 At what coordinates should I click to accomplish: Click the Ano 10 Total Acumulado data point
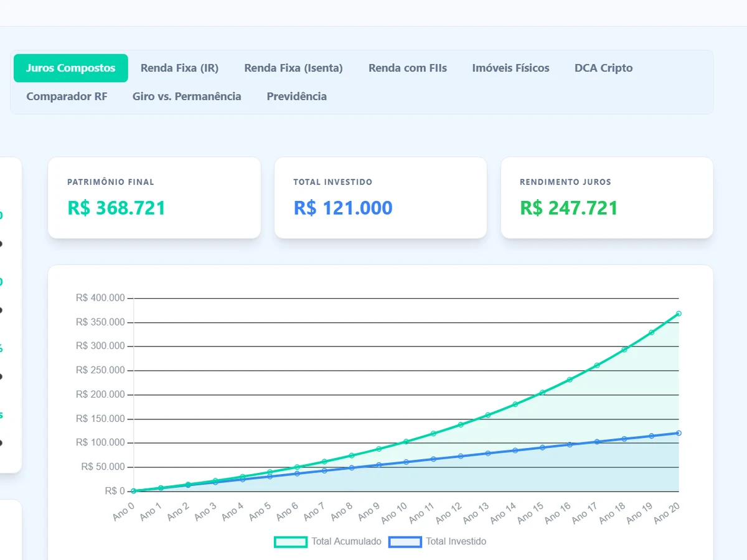click(x=406, y=442)
